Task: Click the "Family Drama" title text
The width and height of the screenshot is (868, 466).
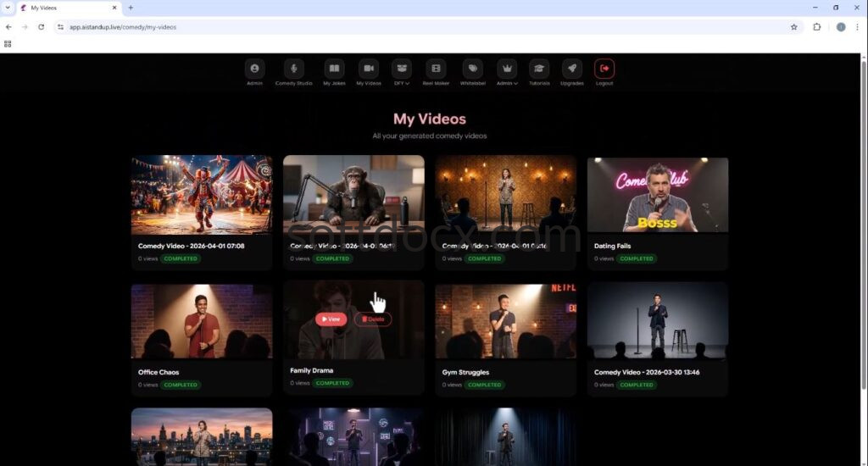Action: pyautogui.click(x=312, y=370)
